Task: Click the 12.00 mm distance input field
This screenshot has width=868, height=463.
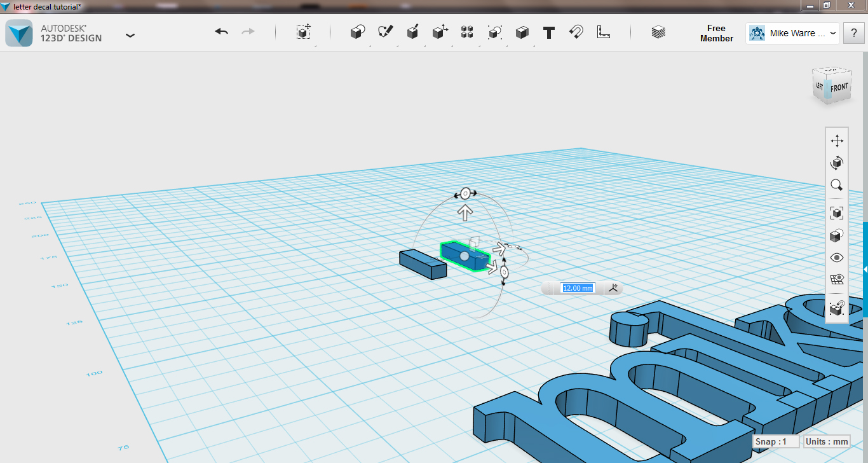Action: [x=578, y=288]
